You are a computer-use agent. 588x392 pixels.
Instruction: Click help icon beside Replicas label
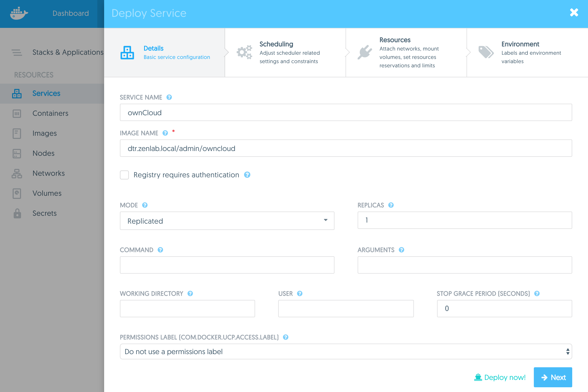coord(391,205)
